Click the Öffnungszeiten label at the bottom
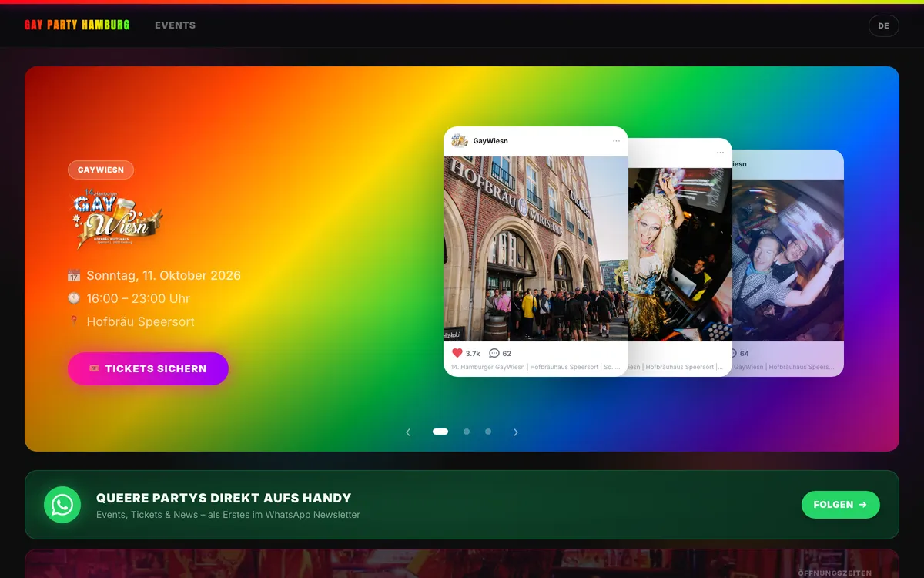This screenshot has width=924, height=578. click(835, 573)
